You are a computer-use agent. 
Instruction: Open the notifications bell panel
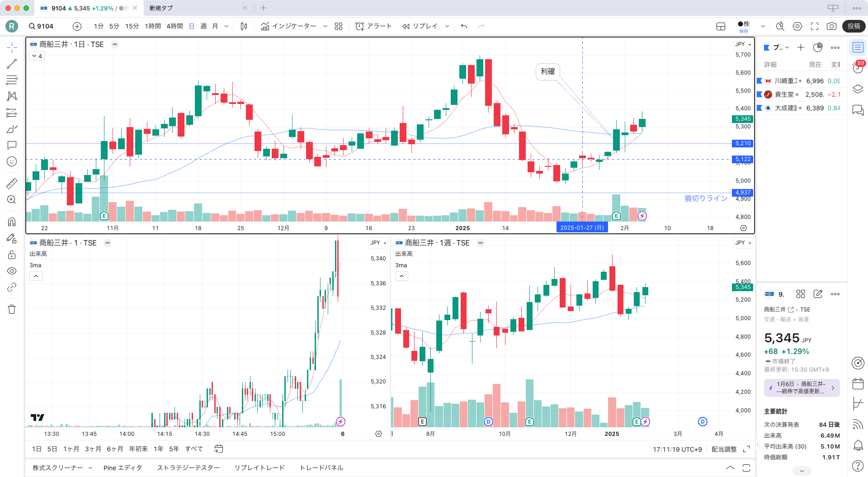tap(858, 445)
